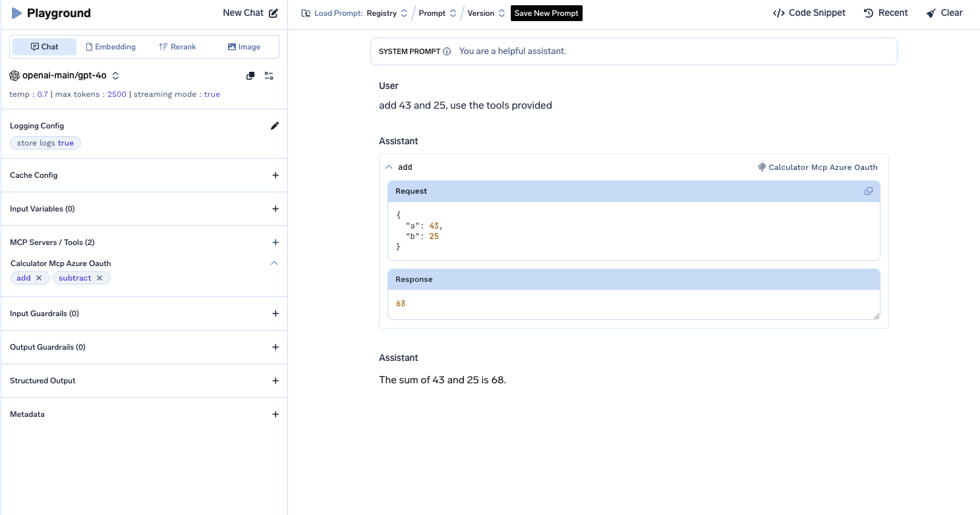Add Output Guardrails with plus icon
Viewport: 980px width, 515px height.
pos(275,347)
